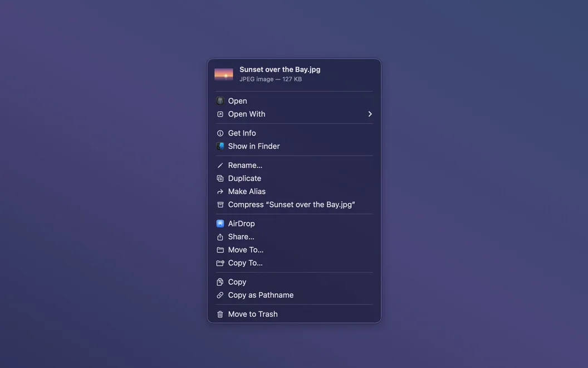Click the JPEG image — 127 KB subtitle
Viewport: 588px width, 368px height.
[x=271, y=79]
